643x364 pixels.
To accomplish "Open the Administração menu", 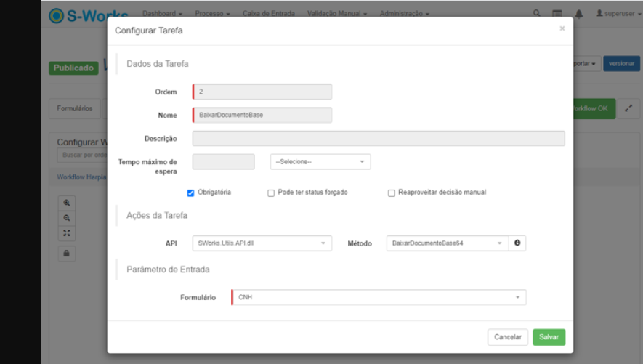I will pos(404,14).
